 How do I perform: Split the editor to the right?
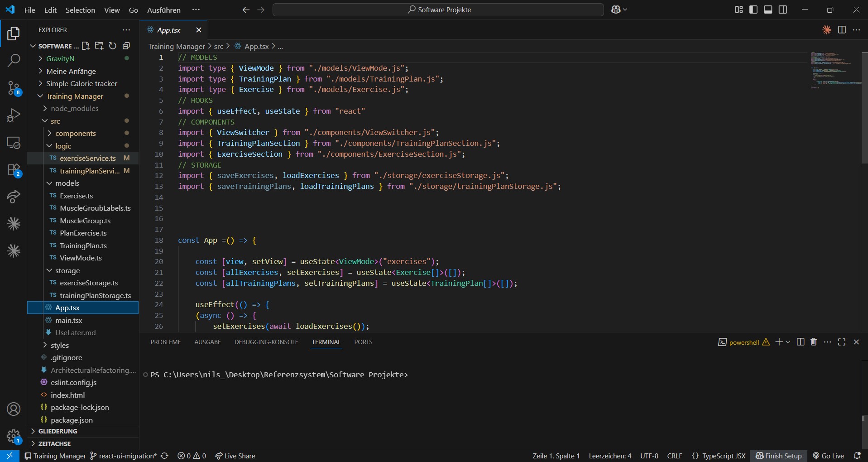(x=842, y=30)
